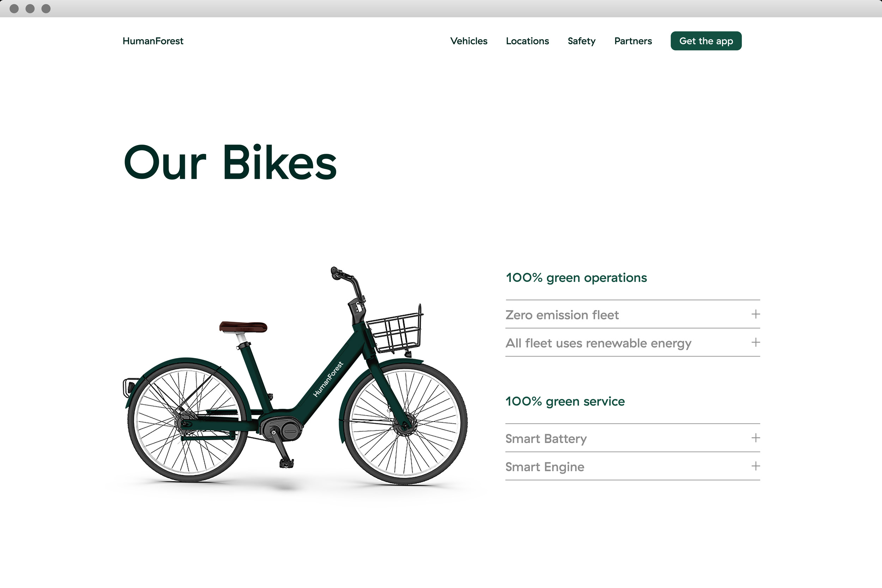Click the red window close dot
This screenshot has width=882, height=588.
[x=14, y=8]
